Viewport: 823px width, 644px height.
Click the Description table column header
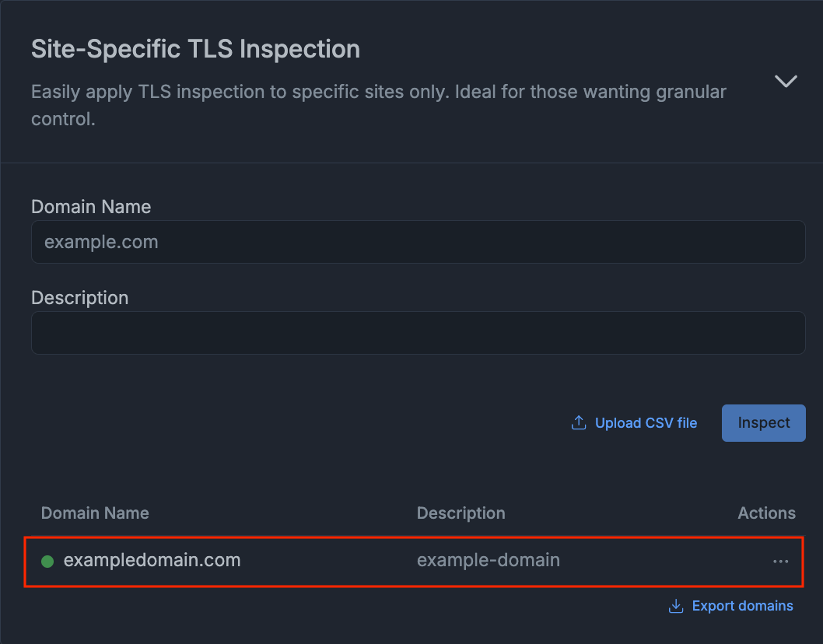coord(461,513)
